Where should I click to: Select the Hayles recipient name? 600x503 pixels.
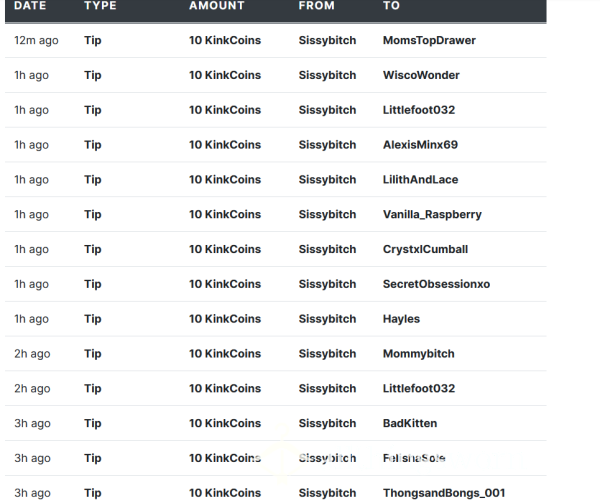401,319
